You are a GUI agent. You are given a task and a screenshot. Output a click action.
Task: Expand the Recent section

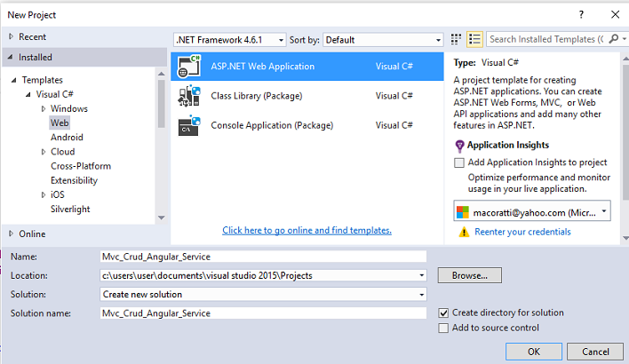coord(12,36)
